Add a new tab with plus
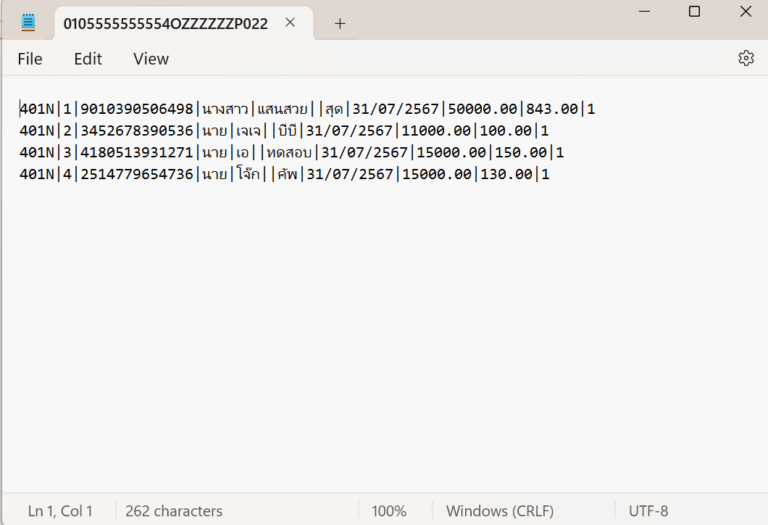The width and height of the screenshot is (768, 525). click(340, 23)
